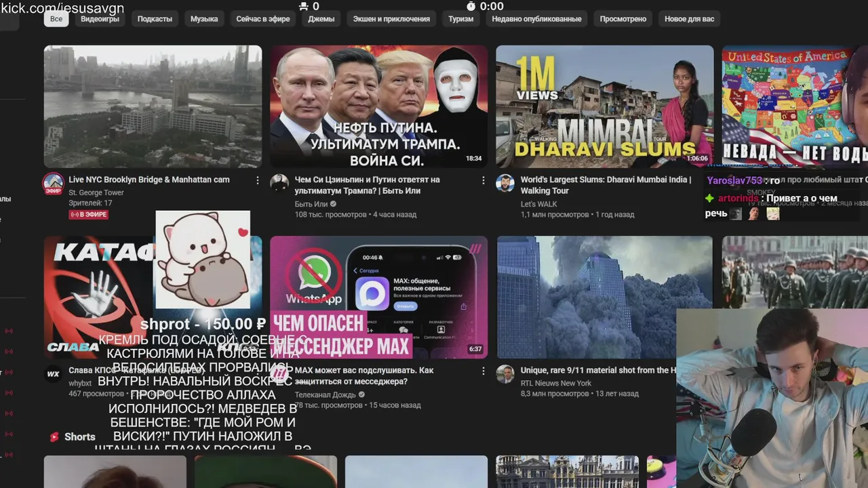Click the "shprot - 150.00 ₽" donation text
Image resolution: width=868 pixels, height=488 pixels.
[203, 324]
